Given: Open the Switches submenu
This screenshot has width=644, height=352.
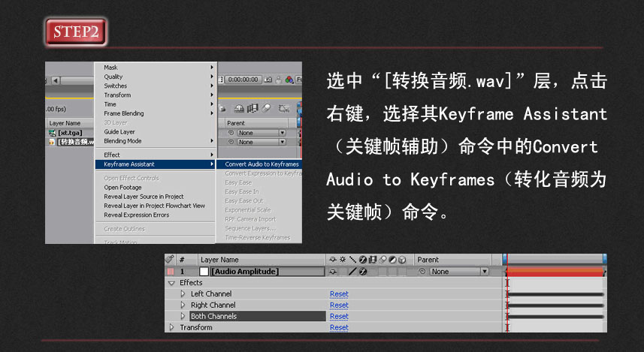Looking at the screenshot, I should point(156,86).
